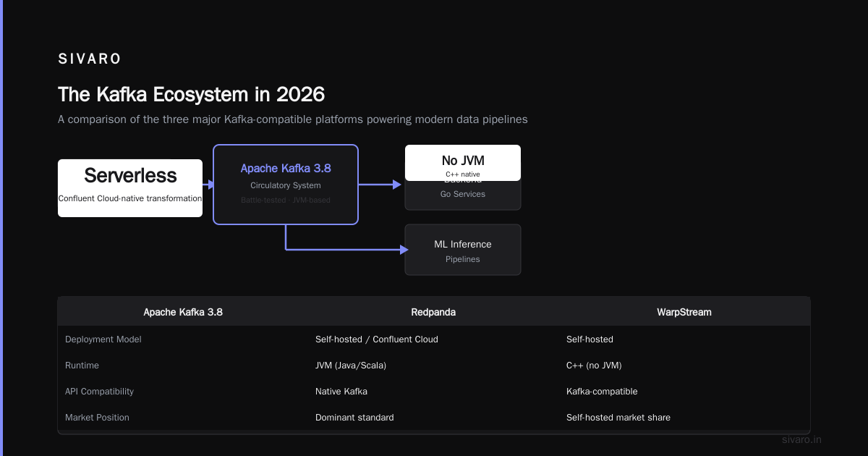Select the "ML Inference" node title
This screenshot has height=456, width=868.
[x=463, y=245]
